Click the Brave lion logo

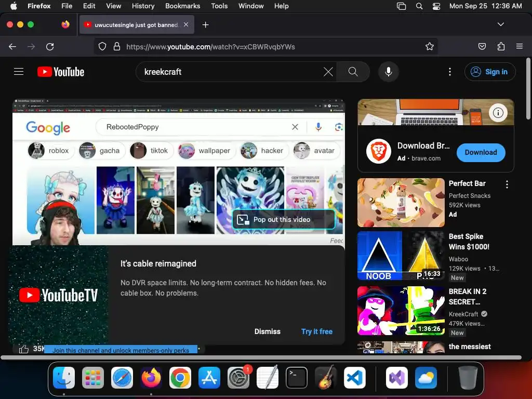coord(379,152)
